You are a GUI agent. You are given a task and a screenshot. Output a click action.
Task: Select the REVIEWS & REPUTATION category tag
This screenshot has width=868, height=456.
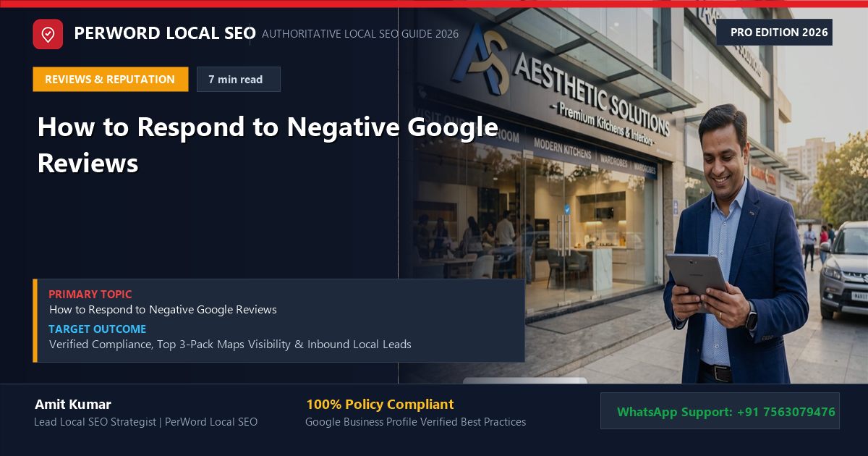click(110, 80)
